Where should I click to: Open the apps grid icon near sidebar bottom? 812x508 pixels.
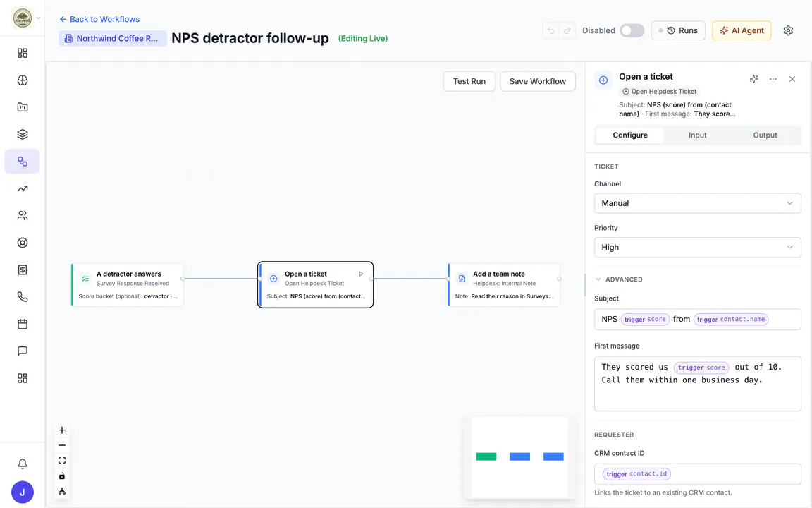(23, 378)
